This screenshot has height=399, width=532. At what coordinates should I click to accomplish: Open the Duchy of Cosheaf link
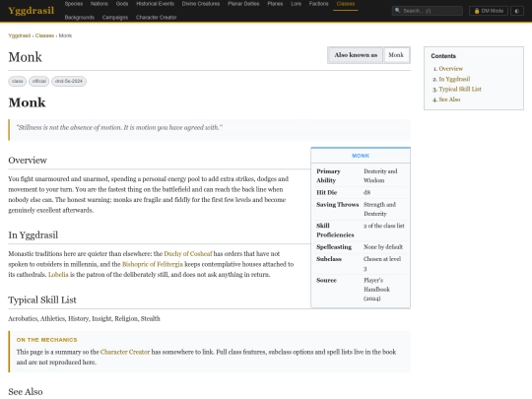click(x=188, y=254)
